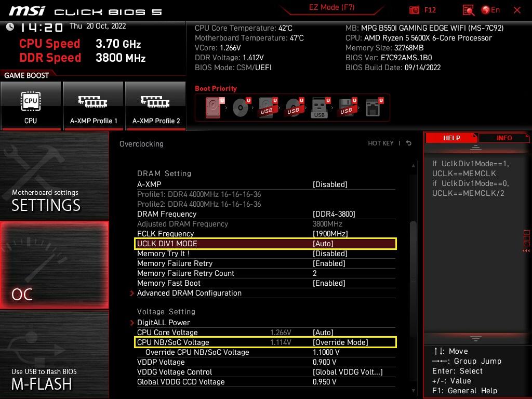
Task: Click the Overclocking page title
Action: (x=141, y=144)
